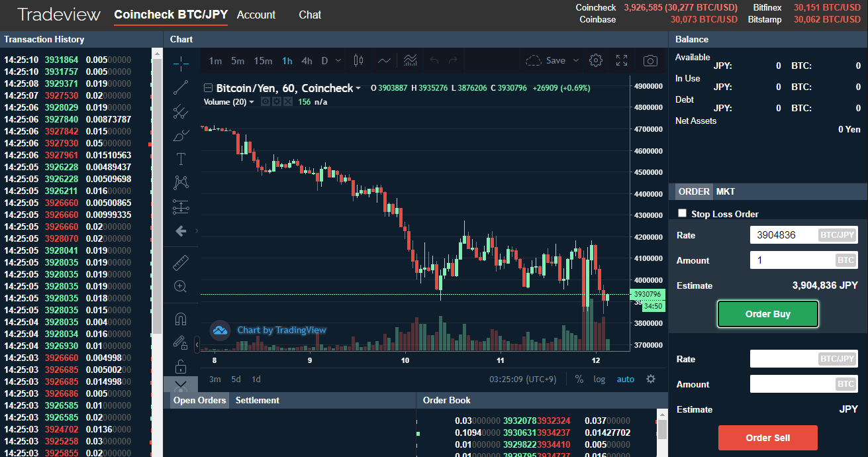Click the cloud Save button

click(x=546, y=60)
